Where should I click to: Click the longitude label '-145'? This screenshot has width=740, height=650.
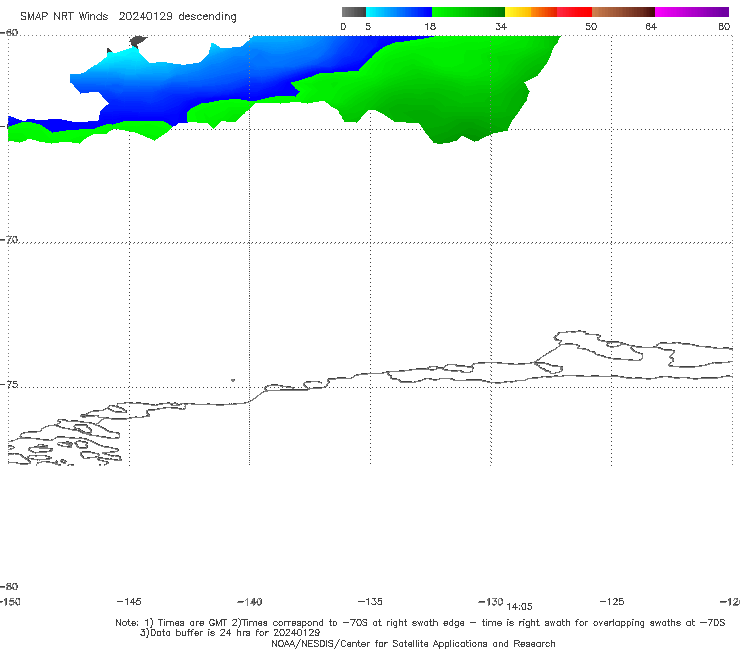pos(129,601)
